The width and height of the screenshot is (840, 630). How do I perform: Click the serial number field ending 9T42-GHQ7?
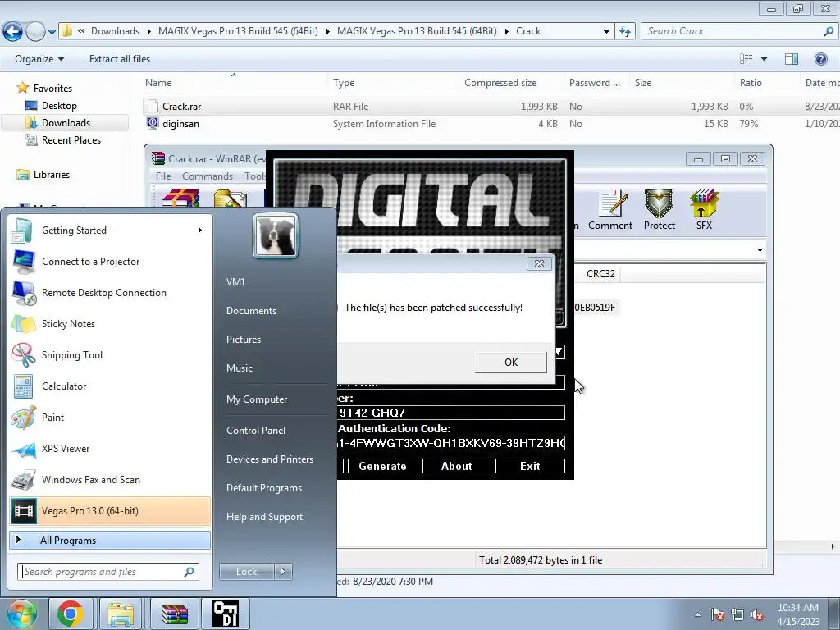[x=450, y=413]
